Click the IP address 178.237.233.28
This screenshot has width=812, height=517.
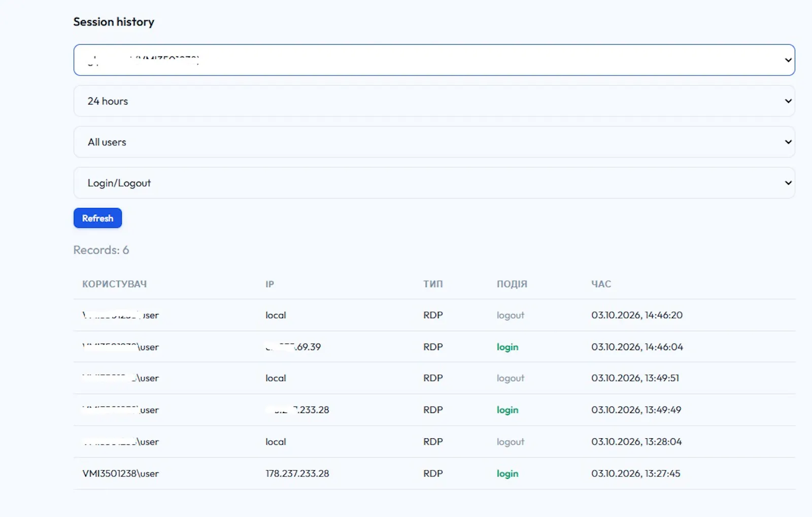297,473
